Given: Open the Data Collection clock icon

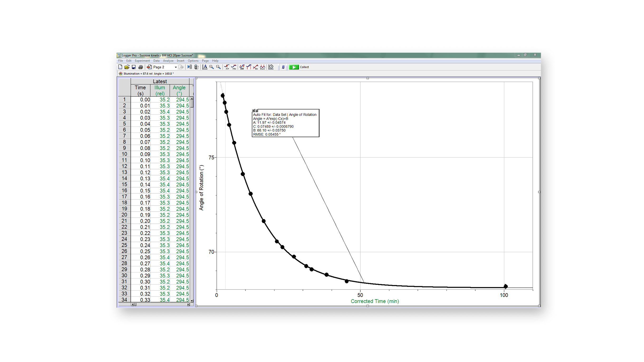Looking at the screenshot, I should tap(271, 67).
